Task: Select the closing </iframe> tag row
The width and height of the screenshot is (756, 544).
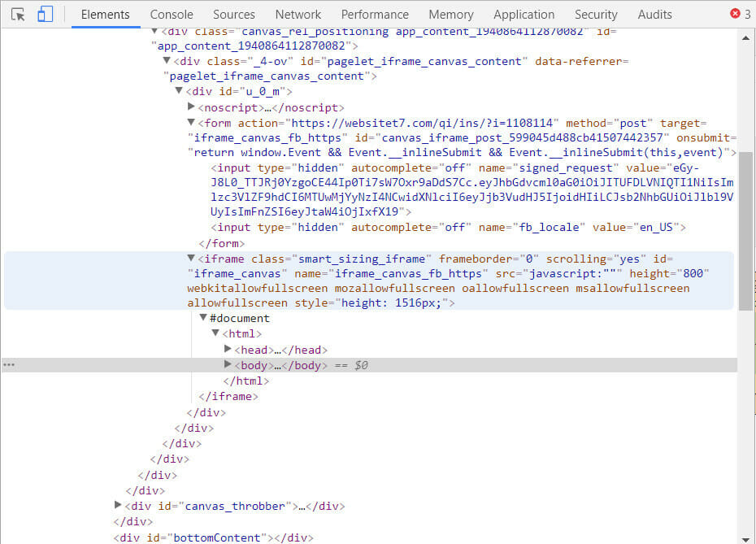Action: [228, 397]
